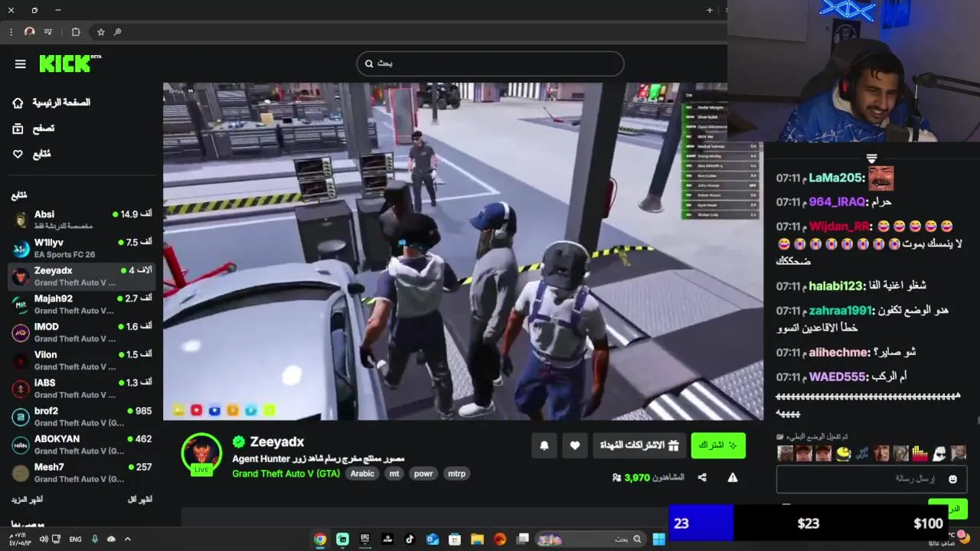Screen dimensions: 980x551
Task: Click 964_IRAQ username in chat
Action: (x=837, y=202)
